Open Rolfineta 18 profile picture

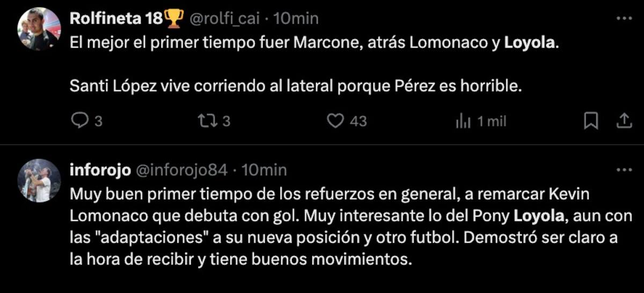pyautogui.click(x=39, y=29)
